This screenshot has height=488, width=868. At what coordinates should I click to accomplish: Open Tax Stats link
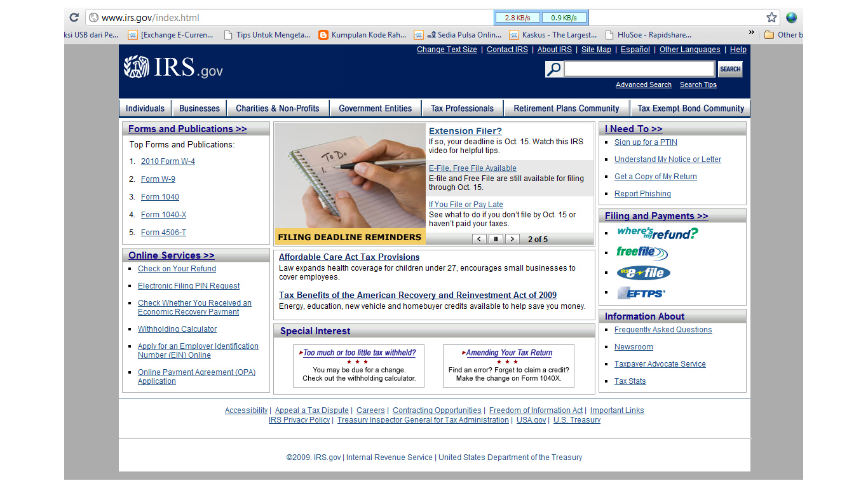(630, 381)
